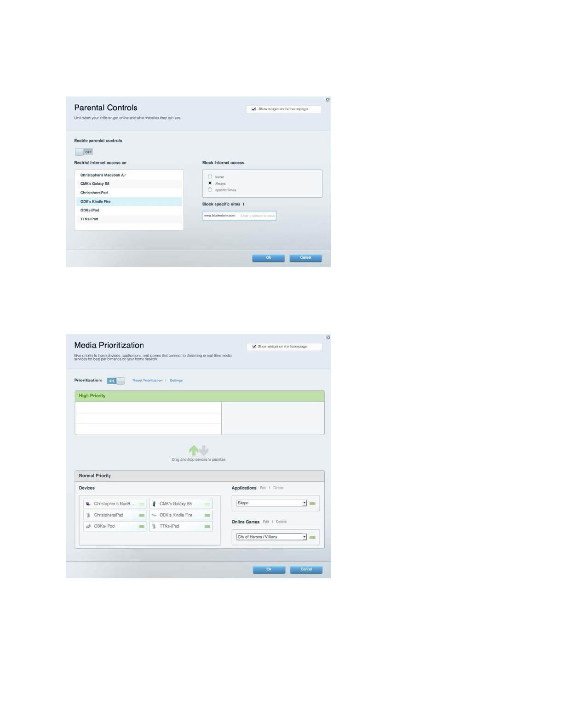Toggle the Enable parental controls switch
The image size is (563, 728).
point(84,152)
